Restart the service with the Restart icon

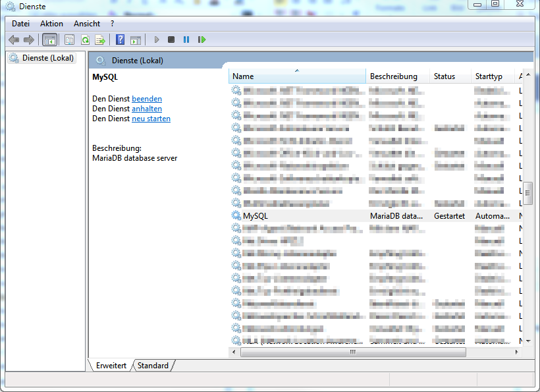(x=202, y=40)
